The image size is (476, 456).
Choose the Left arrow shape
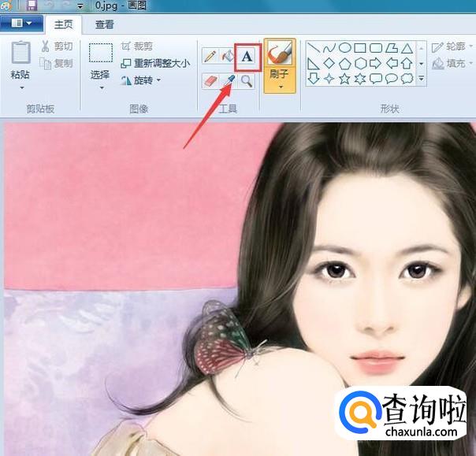coord(392,64)
